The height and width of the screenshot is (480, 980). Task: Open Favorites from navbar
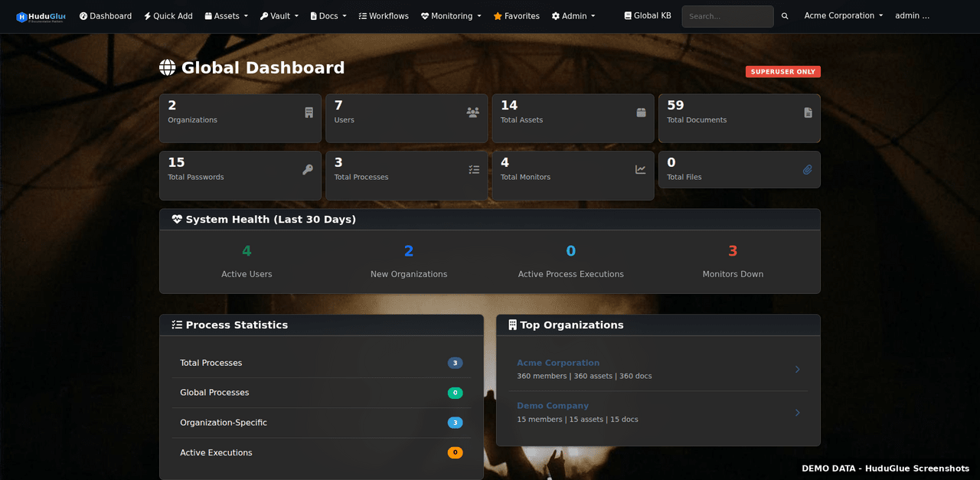(517, 16)
